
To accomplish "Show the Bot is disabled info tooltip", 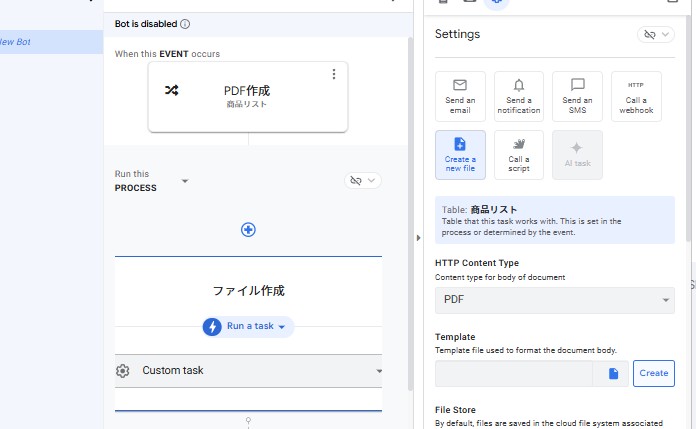I will coord(185,24).
